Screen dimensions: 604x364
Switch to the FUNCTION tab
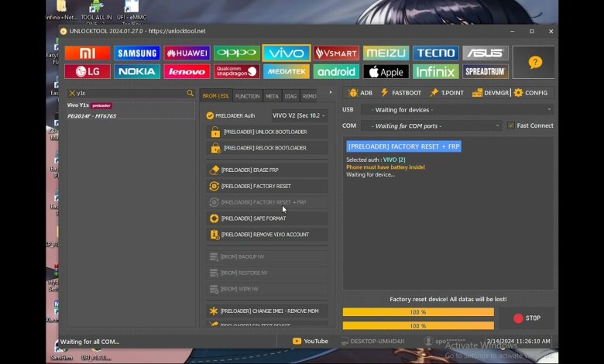(x=247, y=96)
